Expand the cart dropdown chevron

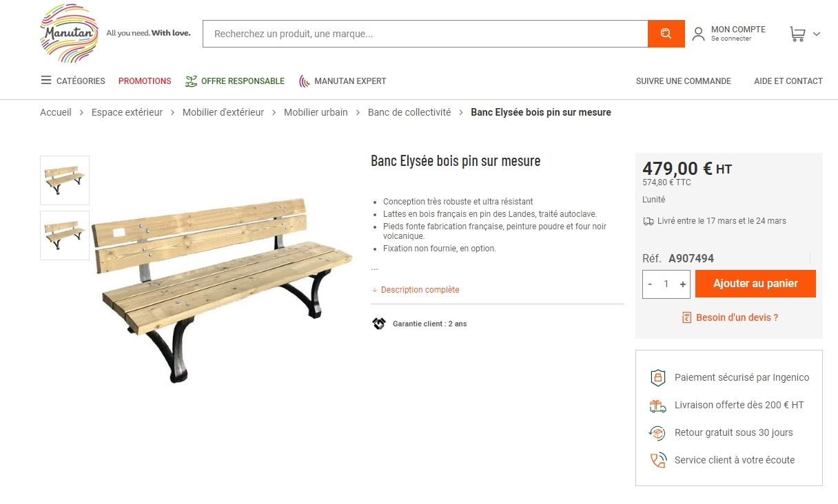817,34
